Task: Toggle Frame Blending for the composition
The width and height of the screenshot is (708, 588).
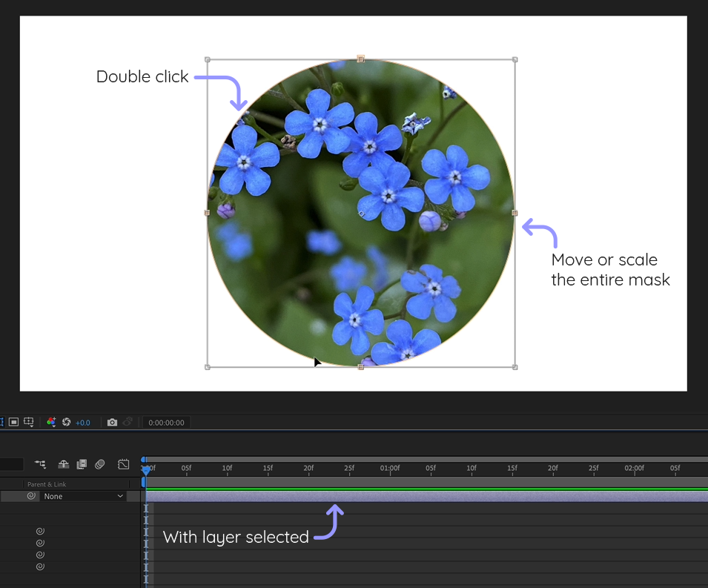Action: (82, 464)
